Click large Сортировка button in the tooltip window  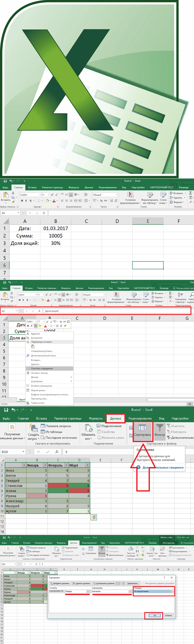point(142,431)
